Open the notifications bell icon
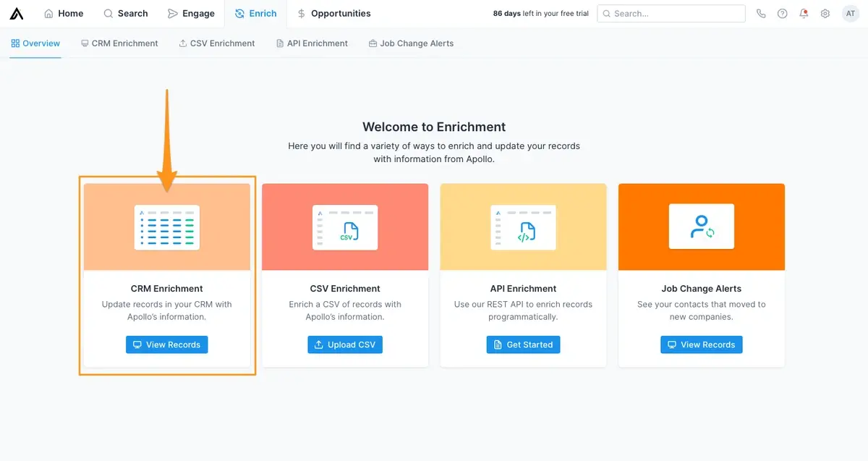 coord(804,14)
